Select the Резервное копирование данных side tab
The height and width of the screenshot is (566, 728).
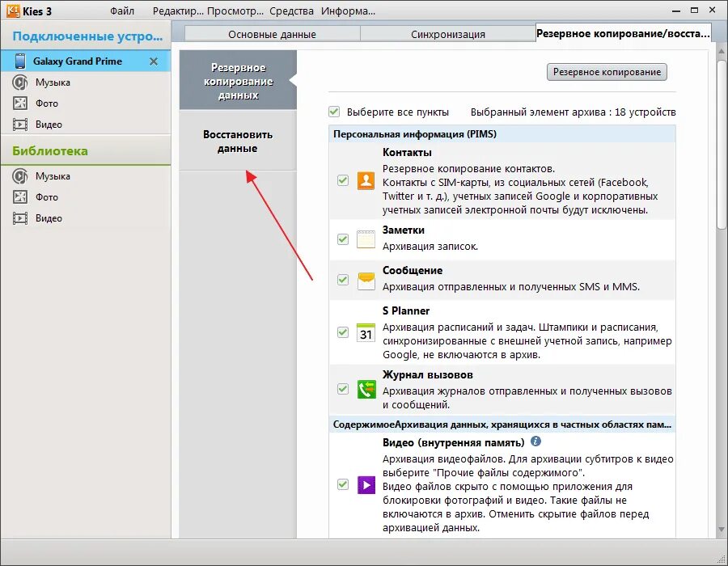point(238,81)
